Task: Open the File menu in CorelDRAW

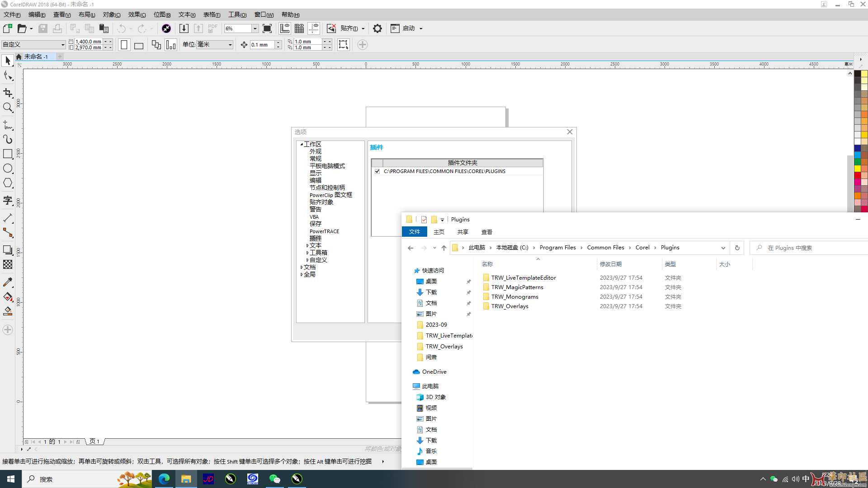Action: click(x=12, y=14)
